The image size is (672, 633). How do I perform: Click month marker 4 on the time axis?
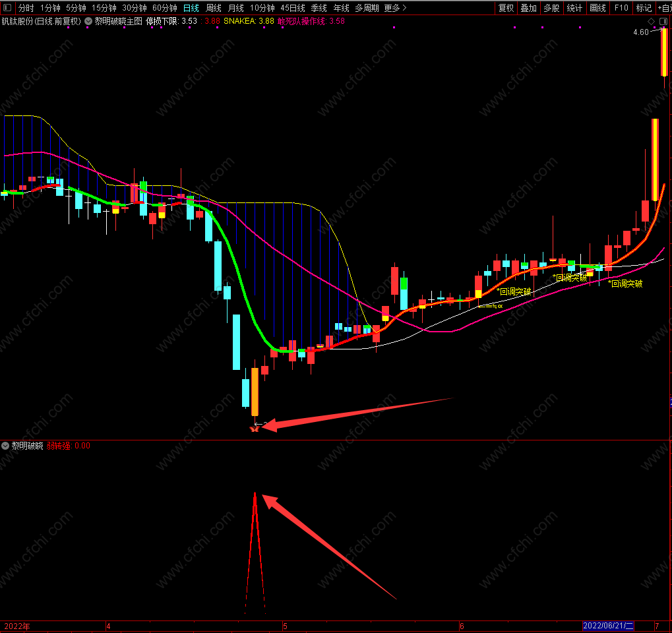108,626
